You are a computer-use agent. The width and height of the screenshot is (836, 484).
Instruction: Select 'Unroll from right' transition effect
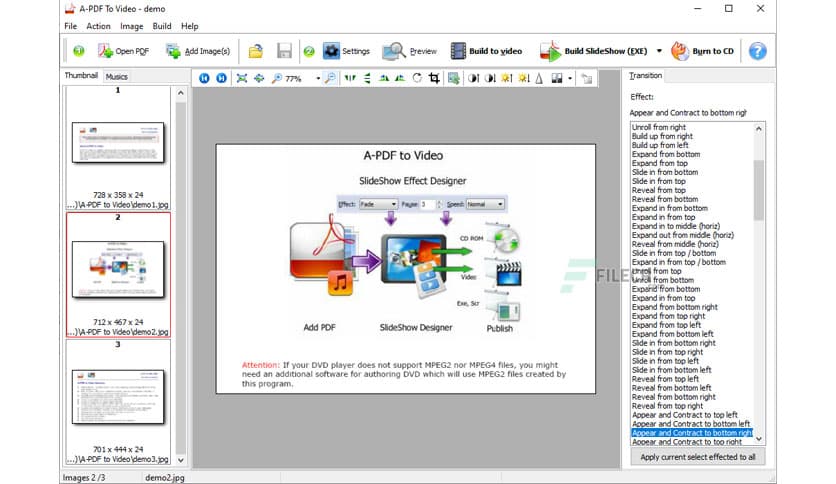pyautogui.click(x=661, y=128)
